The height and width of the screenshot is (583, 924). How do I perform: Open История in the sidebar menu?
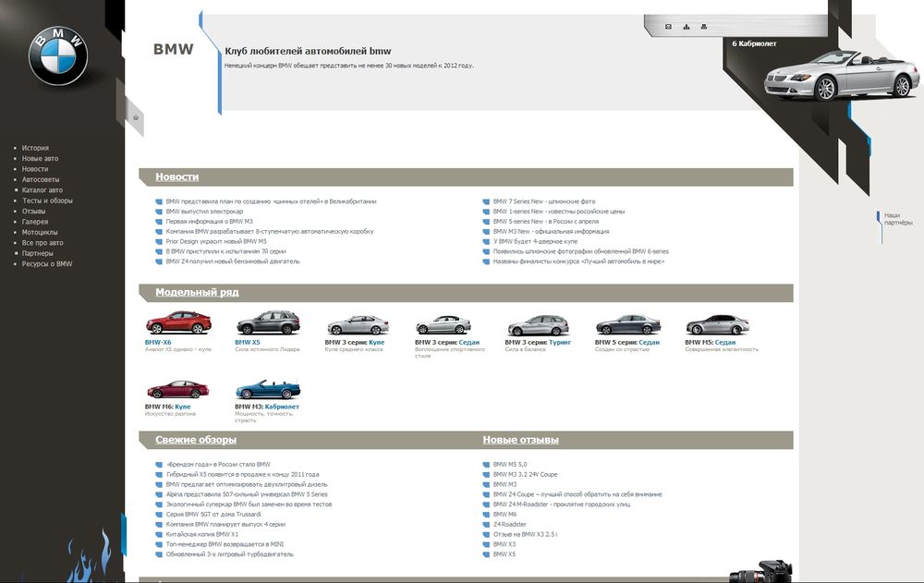click(35, 148)
